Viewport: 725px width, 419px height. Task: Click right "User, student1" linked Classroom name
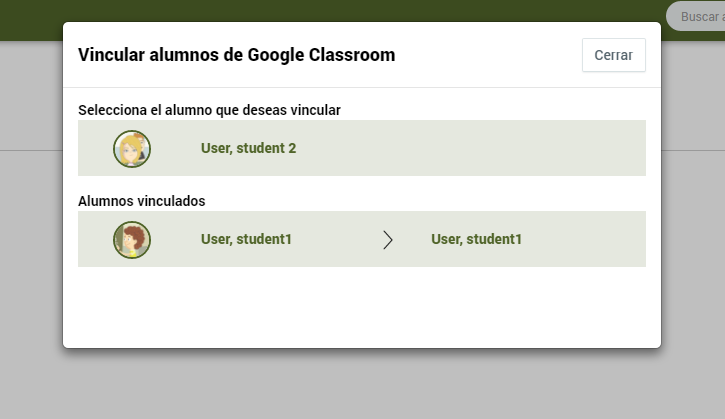click(476, 239)
